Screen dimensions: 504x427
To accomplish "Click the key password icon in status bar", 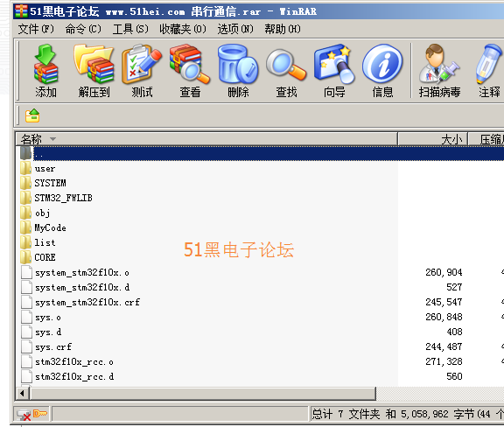I will pyautogui.click(x=40, y=413).
